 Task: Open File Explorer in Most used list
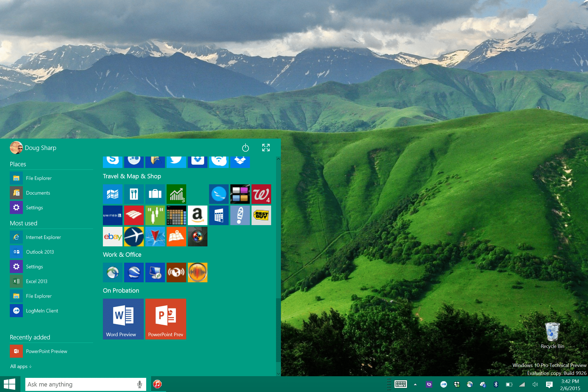point(51,296)
